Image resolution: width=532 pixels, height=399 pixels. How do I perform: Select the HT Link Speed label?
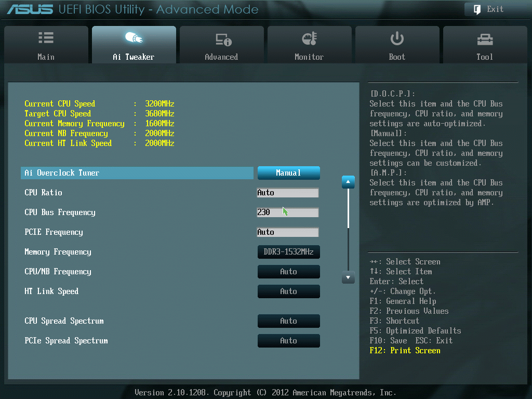click(x=51, y=291)
